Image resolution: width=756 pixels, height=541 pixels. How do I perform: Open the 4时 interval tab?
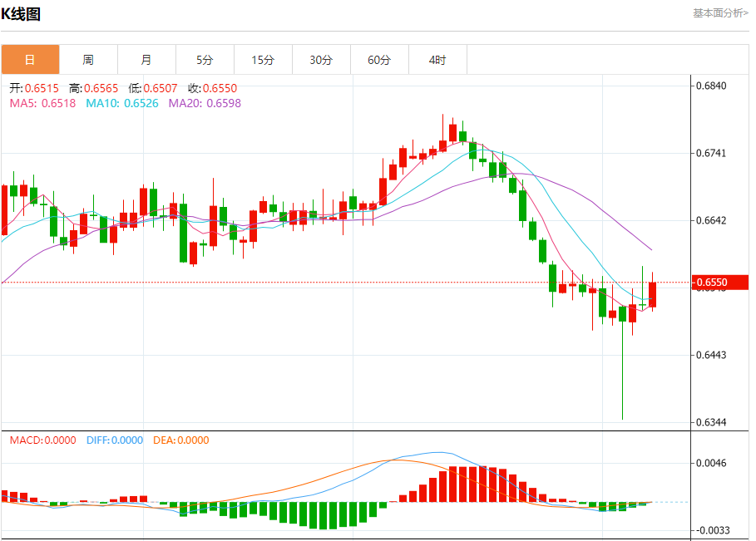click(437, 60)
